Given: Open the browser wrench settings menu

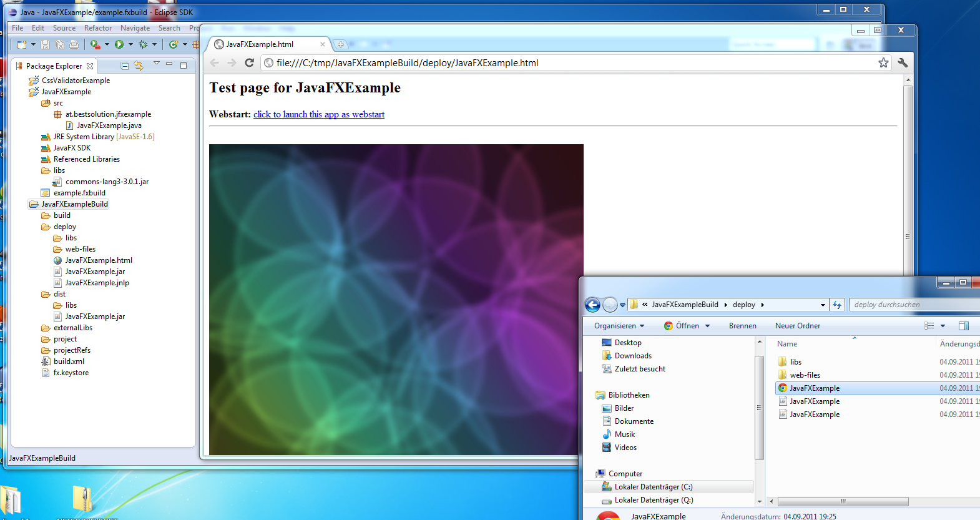Looking at the screenshot, I should tap(902, 62).
